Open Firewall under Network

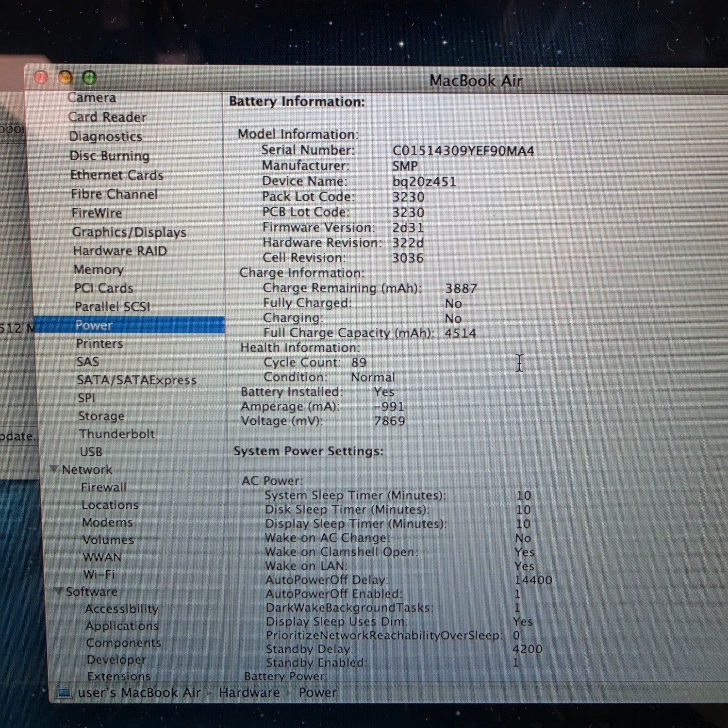104,487
